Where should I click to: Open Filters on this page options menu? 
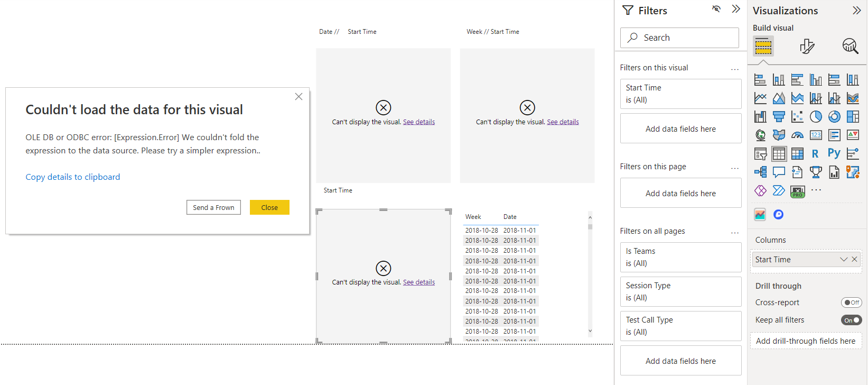coord(735,168)
